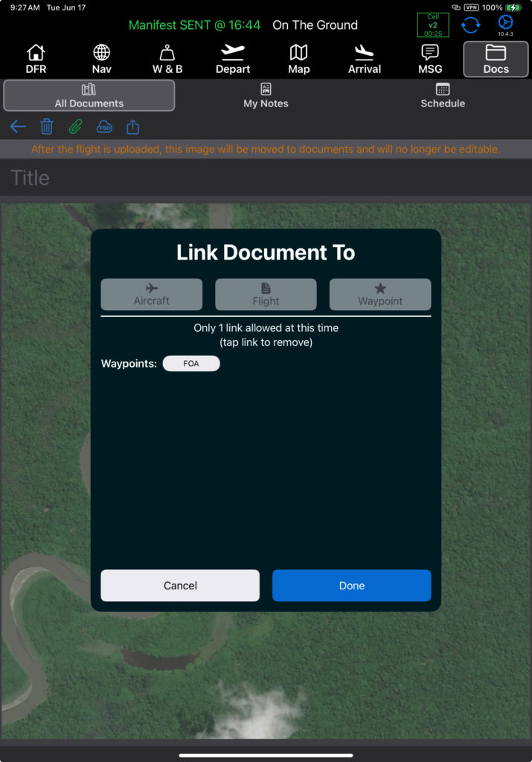This screenshot has width=532, height=762.
Task: Open the Map tab
Action: (x=299, y=60)
